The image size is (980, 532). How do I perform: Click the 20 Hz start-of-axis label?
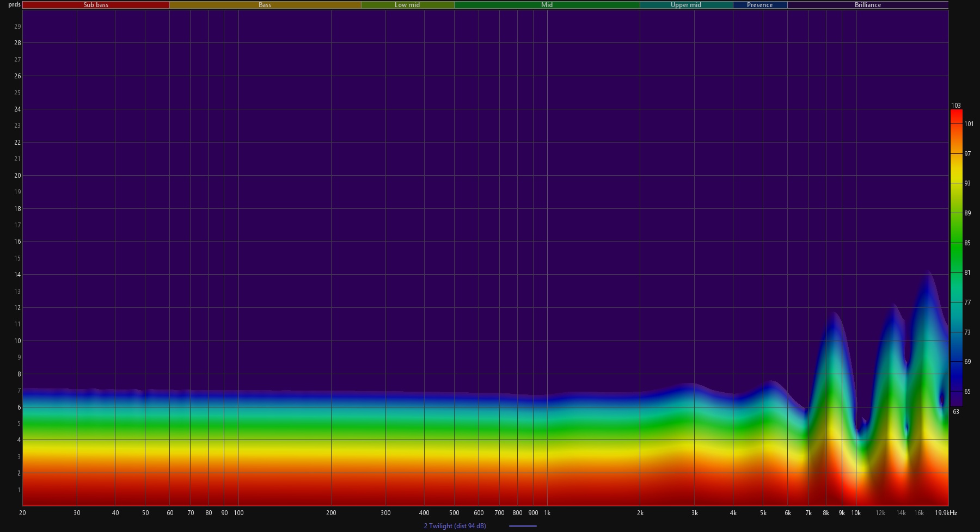click(22, 513)
